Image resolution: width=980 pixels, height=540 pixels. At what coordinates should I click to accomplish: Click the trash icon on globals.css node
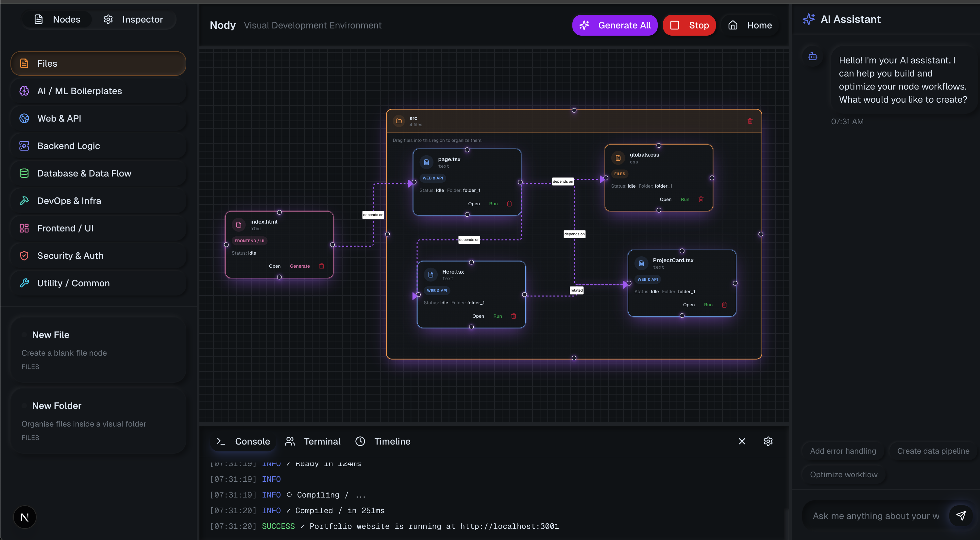pos(701,199)
